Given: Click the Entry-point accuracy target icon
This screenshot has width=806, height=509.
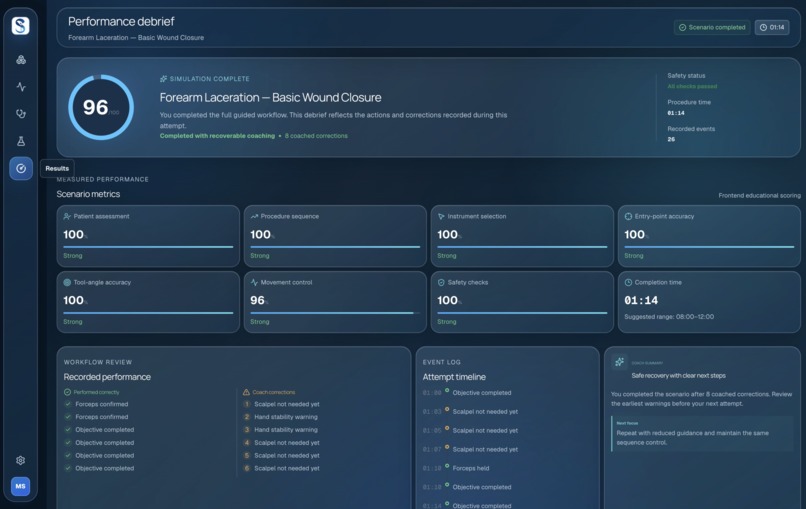Looking at the screenshot, I should click(628, 216).
